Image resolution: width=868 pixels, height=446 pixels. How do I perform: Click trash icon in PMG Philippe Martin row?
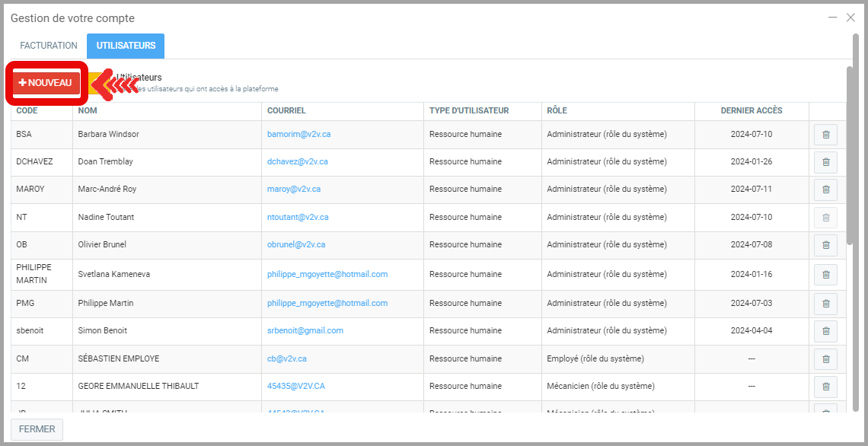[825, 304]
